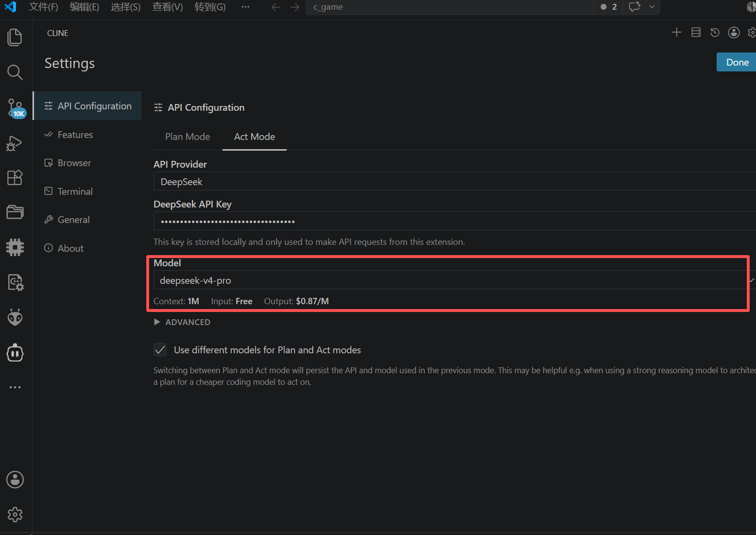
Task: Switch to the Browser settings tab
Action: [x=87, y=163]
